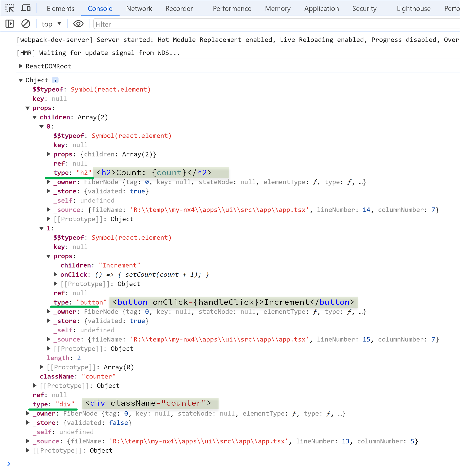Click the console Filter input field
This screenshot has width=460, height=476.
(276, 24)
